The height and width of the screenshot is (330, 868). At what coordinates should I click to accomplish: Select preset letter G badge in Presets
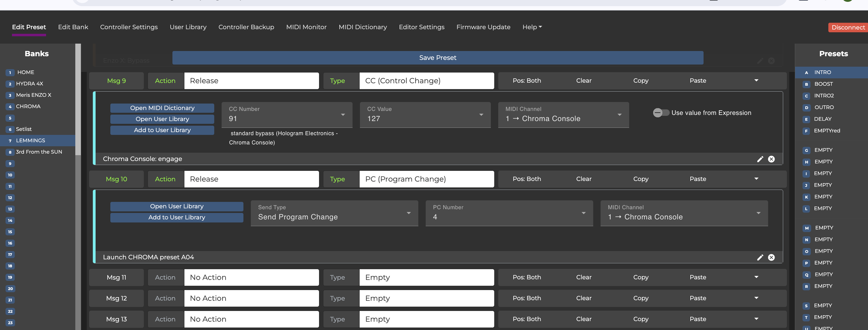(806, 150)
